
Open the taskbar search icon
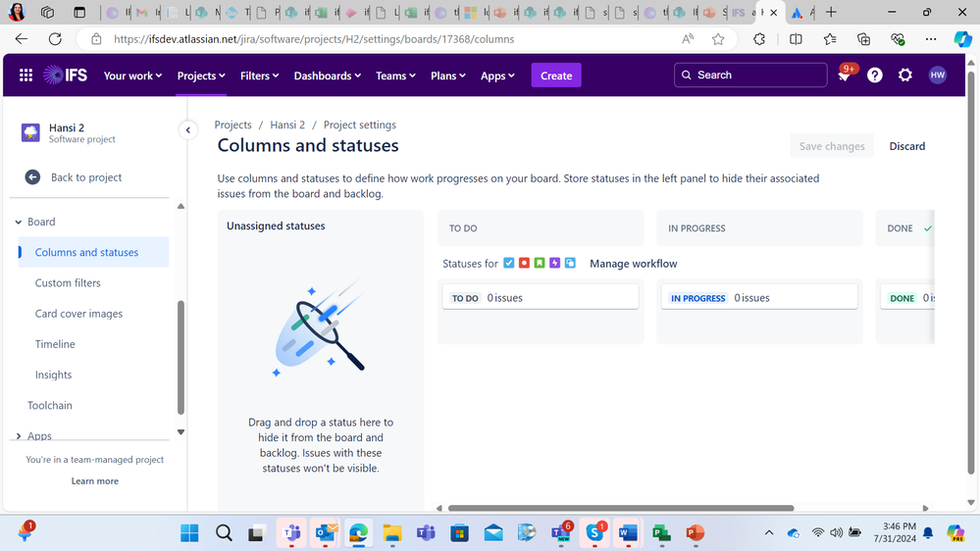[x=224, y=533]
